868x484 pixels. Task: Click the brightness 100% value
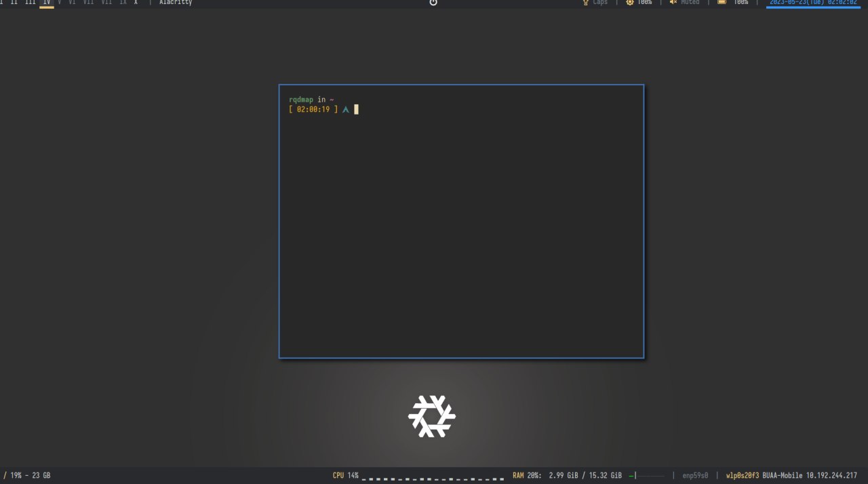pyautogui.click(x=645, y=2)
